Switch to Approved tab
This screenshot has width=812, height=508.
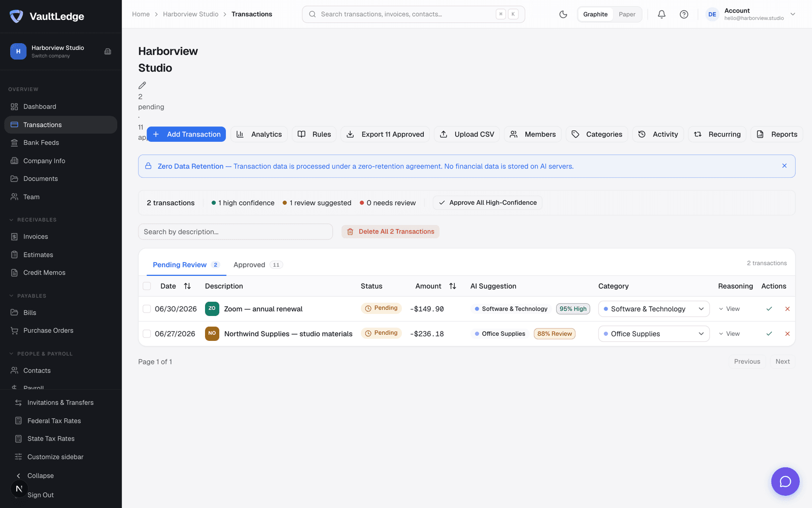[x=257, y=265]
